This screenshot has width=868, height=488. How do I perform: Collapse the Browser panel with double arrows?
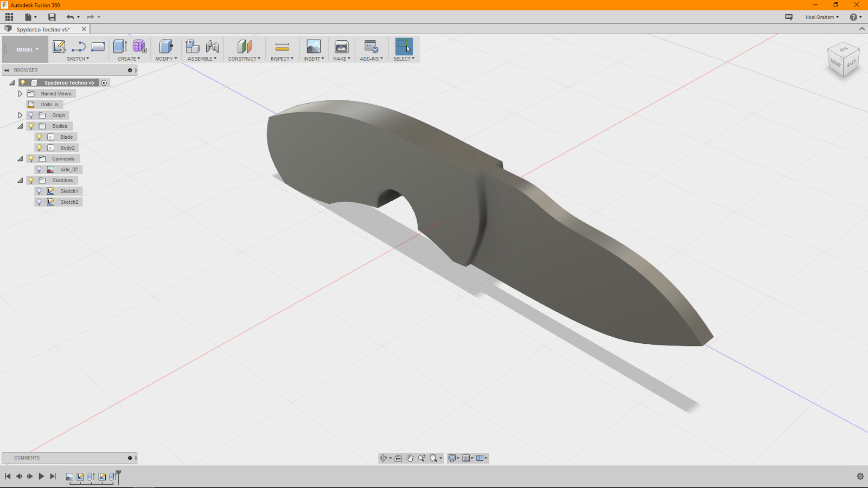point(7,70)
